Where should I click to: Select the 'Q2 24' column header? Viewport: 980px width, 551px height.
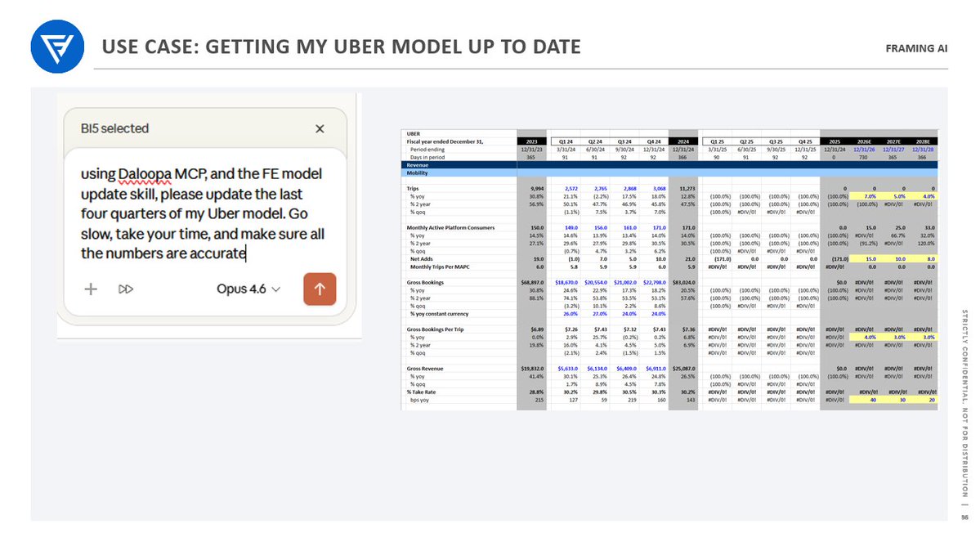[x=595, y=141]
